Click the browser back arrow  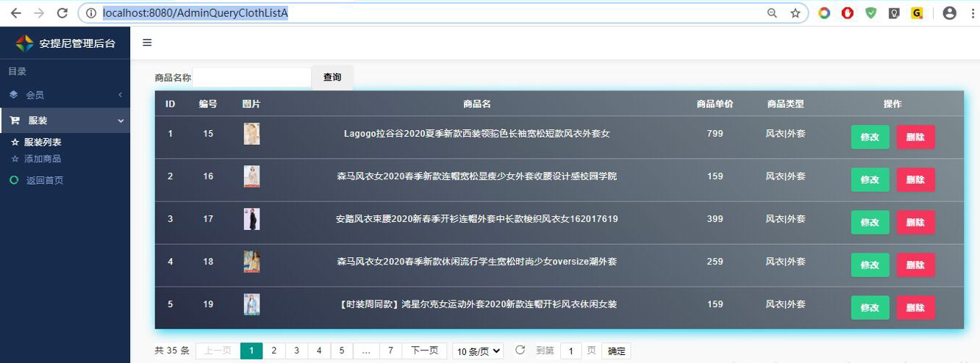15,13
